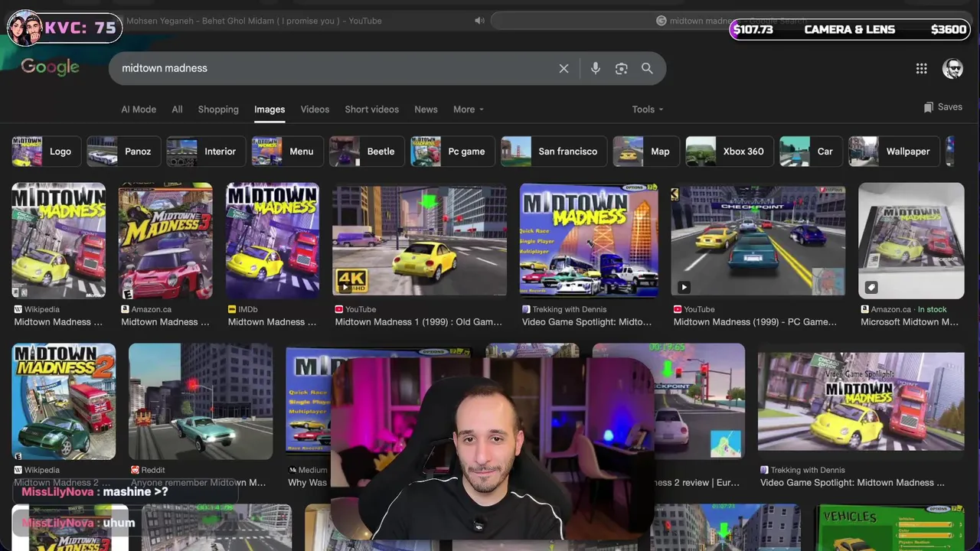Filter images by Panoz chip
Viewport: 980px width, 551px height.
tap(122, 152)
